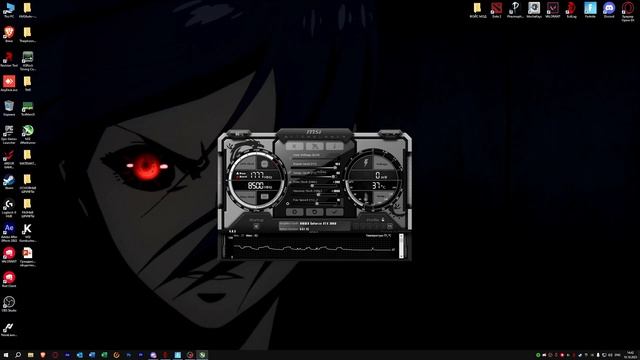Open the Kombustor K button in Afterburner
The width and height of the screenshot is (640, 360).
tap(295, 146)
